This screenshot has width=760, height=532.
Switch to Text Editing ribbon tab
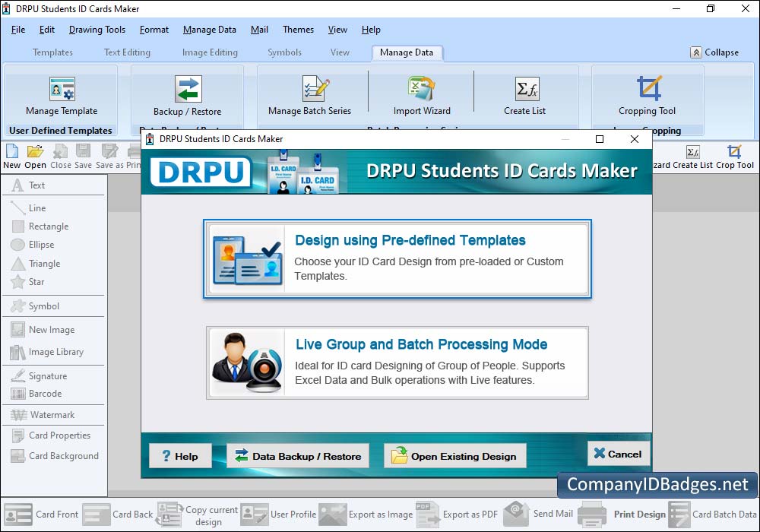pyautogui.click(x=127, y=52)
